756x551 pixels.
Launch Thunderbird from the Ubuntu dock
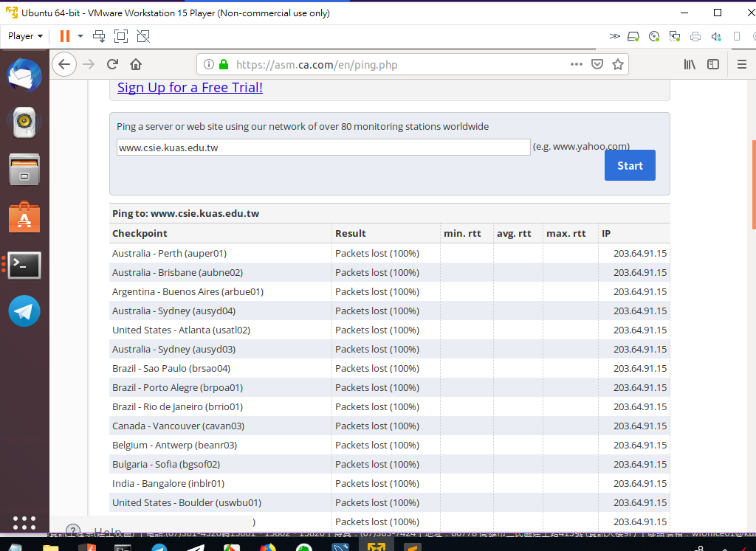coord(24,76)
